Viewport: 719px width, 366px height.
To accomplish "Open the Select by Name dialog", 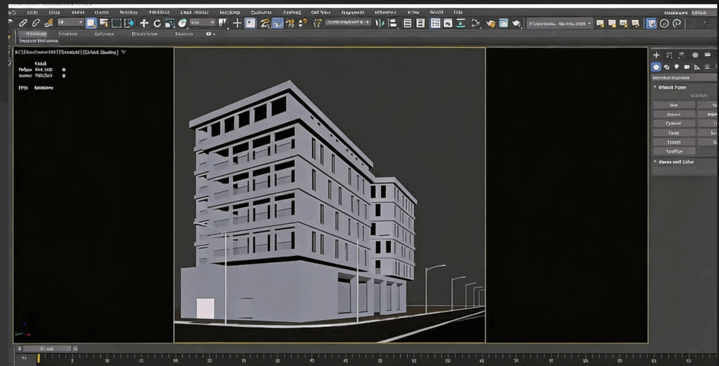I will pyautogui.click(x=104, y=23).
